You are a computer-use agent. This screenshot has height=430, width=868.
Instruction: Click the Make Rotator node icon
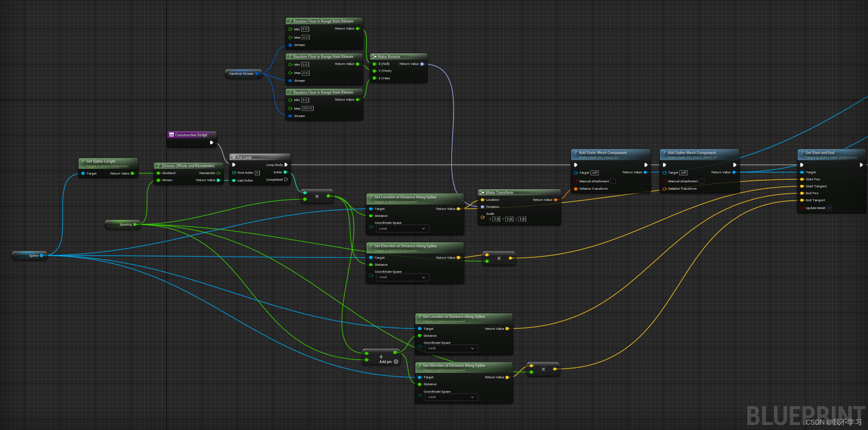click(375, 56)
